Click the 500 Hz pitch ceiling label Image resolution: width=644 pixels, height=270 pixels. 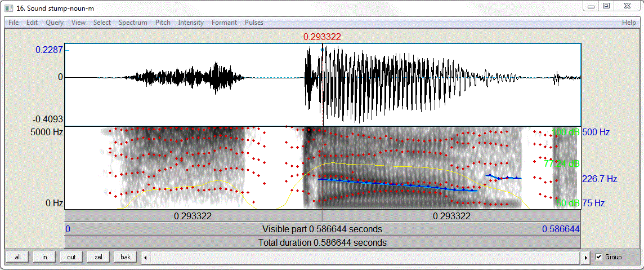(596, 132)
